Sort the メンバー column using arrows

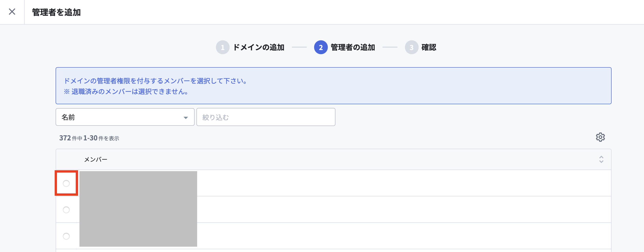(x=601, y=160)
